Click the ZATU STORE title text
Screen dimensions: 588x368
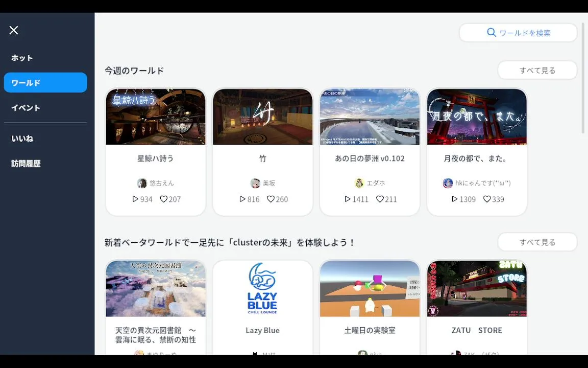[x=477, y=331]
